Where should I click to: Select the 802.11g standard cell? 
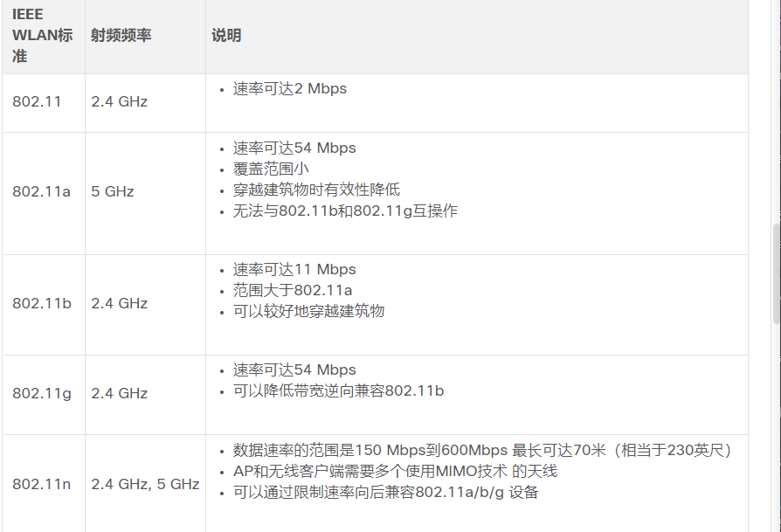point(42,393)
